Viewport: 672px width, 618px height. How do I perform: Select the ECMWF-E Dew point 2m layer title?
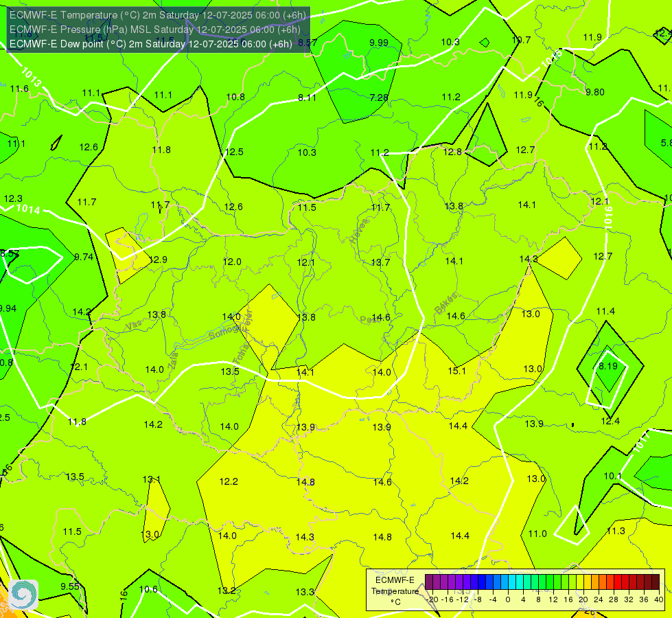click(151, 44)
